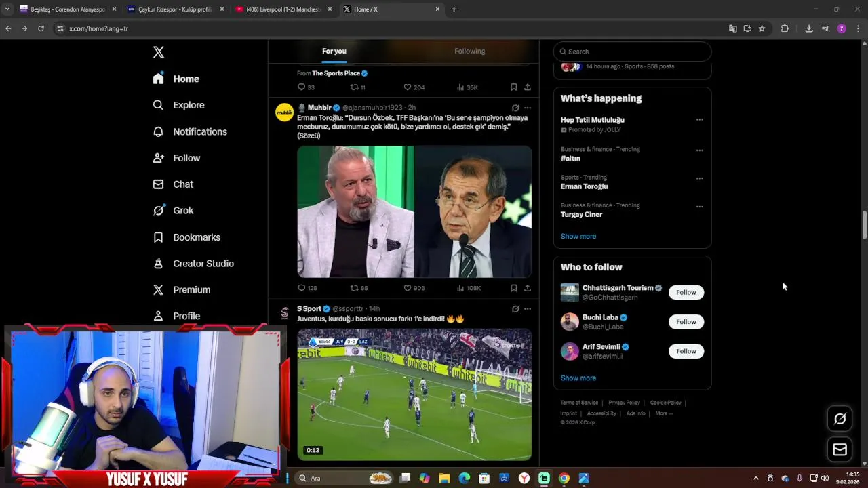Screen dimensions: 868x488
Task: Follow Chhattisgarh Tourism
Action: (x=686, y=292)
